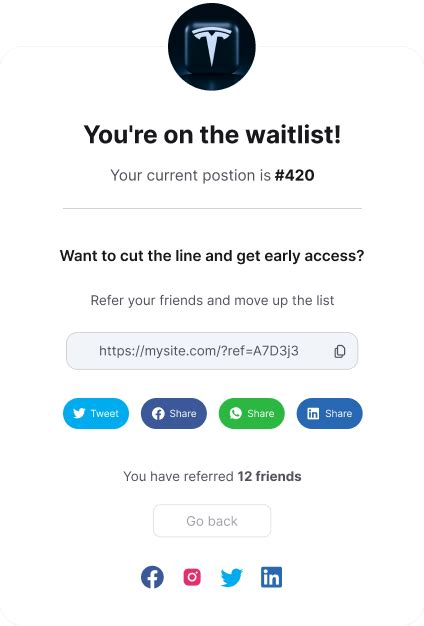Click the Facebook logo inside Share button
424x626 pixels.
pos(158,413)
